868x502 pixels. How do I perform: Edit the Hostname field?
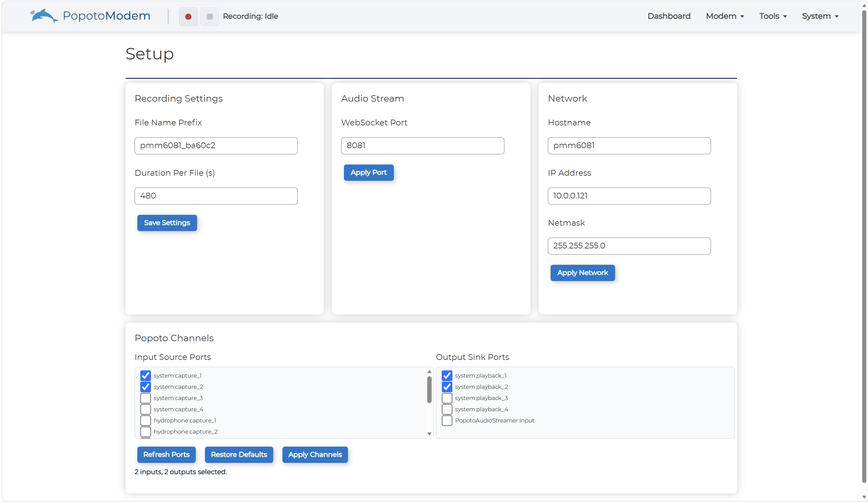pyautogui.click(x=629, y=145)
